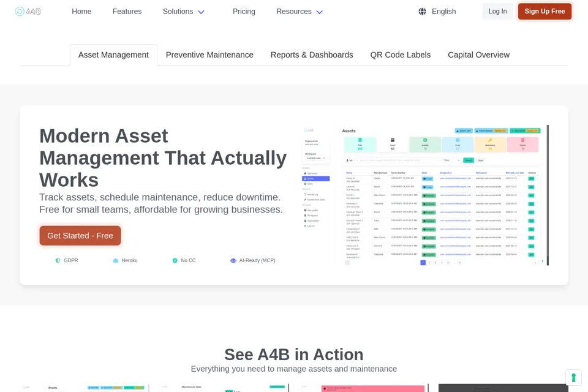
Task: Click the Assets dashboard screenshot
Action: coord(425,195)
